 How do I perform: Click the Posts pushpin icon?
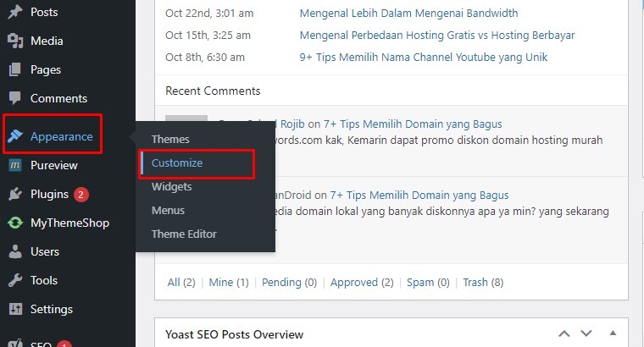pyautogui.click(x=15, y=12)
